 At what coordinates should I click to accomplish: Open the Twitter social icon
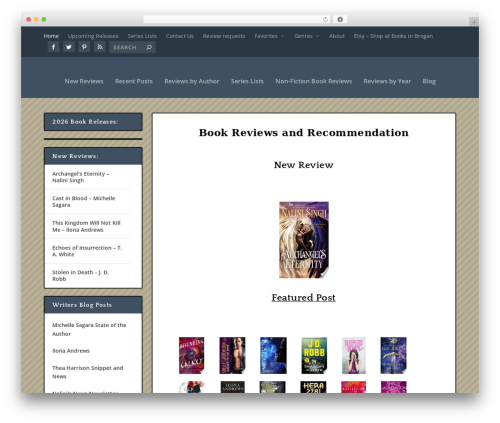coord(69,47)
